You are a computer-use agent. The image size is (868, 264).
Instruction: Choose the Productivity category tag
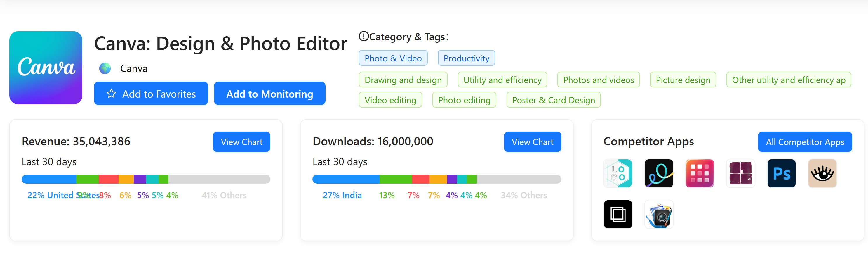466,58
